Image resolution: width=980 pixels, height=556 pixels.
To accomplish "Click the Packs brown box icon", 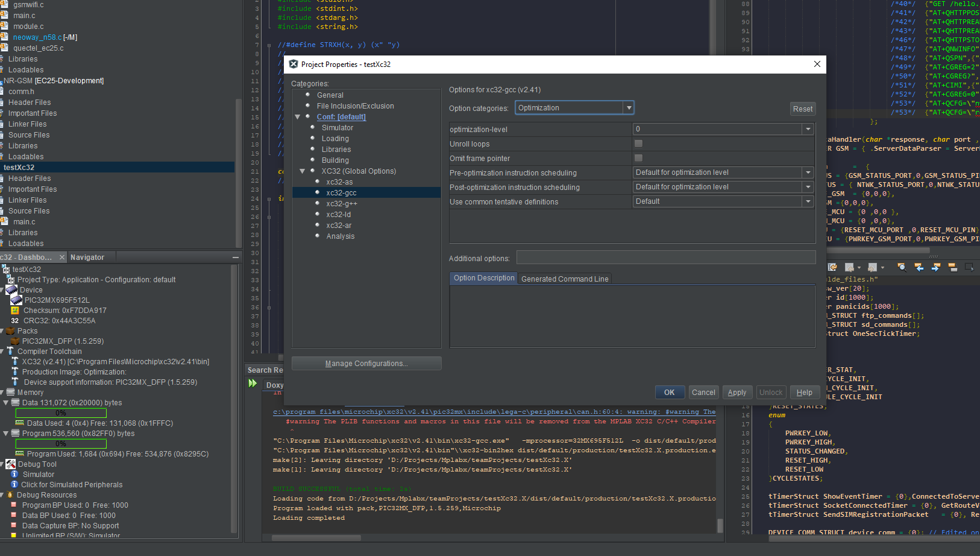I will 10,330.
